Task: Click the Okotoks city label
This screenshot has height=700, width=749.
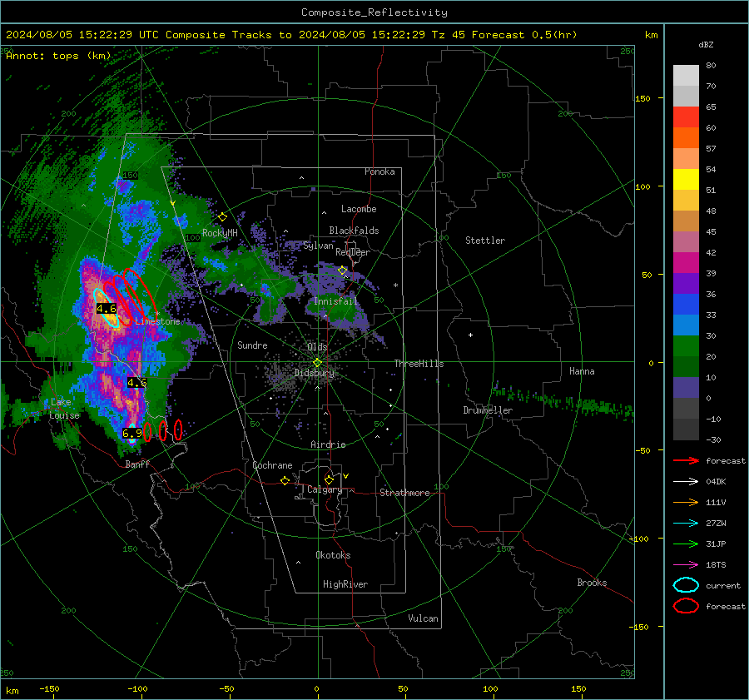Action: point(333,555)
